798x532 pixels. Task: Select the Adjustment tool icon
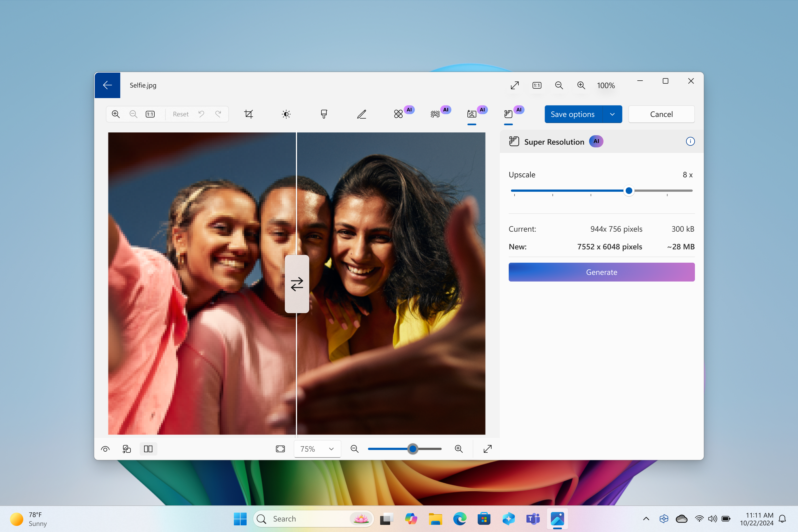pyautogui.click(x=286, y=113)
